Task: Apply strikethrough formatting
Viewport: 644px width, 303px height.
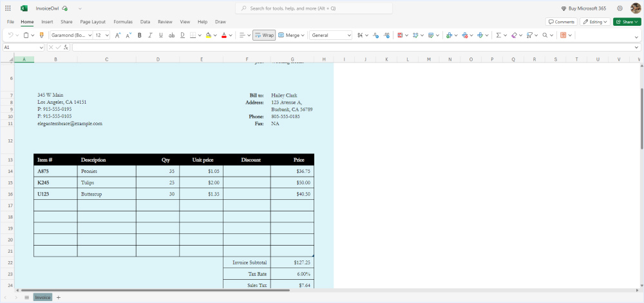Action: click(x=171, y=35)
